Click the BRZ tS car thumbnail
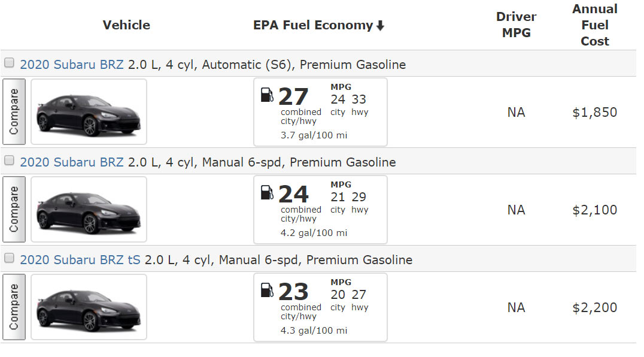 click(89, 307)
